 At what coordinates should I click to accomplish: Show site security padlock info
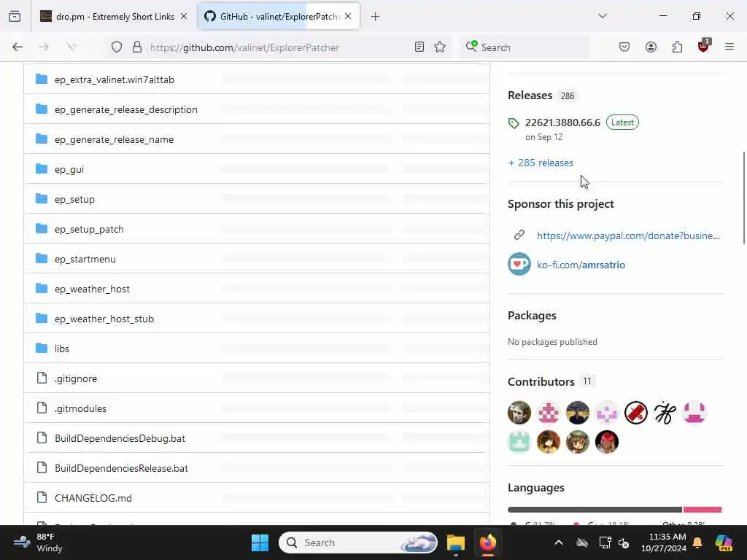pyautogui.click(x=137, y=47)
